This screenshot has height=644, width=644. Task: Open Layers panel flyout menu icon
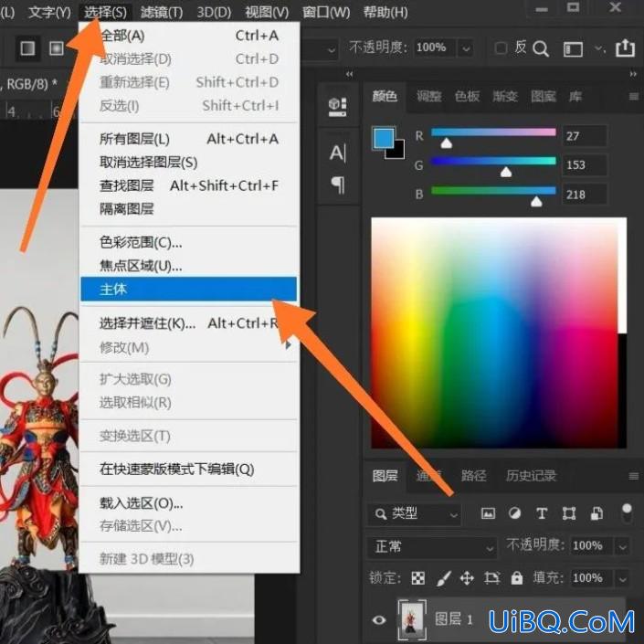click(x=634, y=476)
